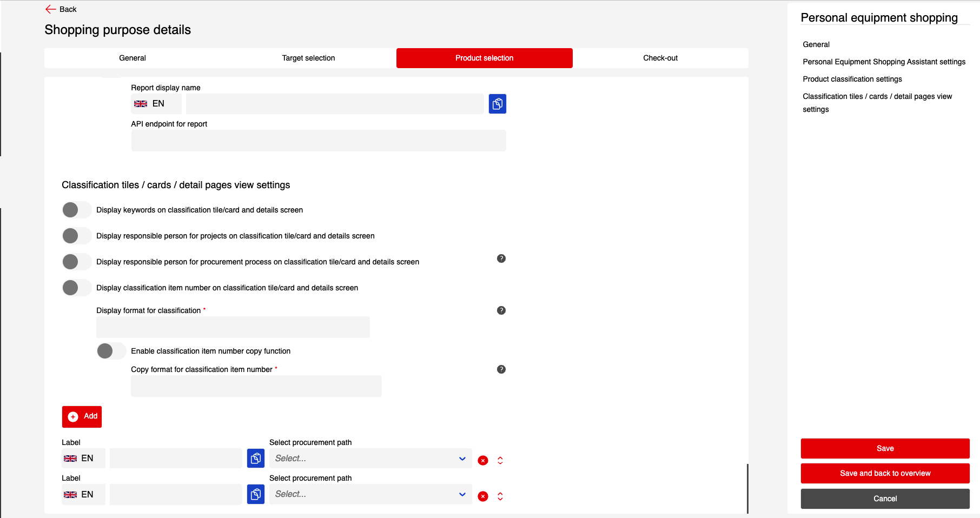Viewport: 980px width, 518px height.
Task: Click the help icon for procurement responsible person
Action: pos(501,258)
